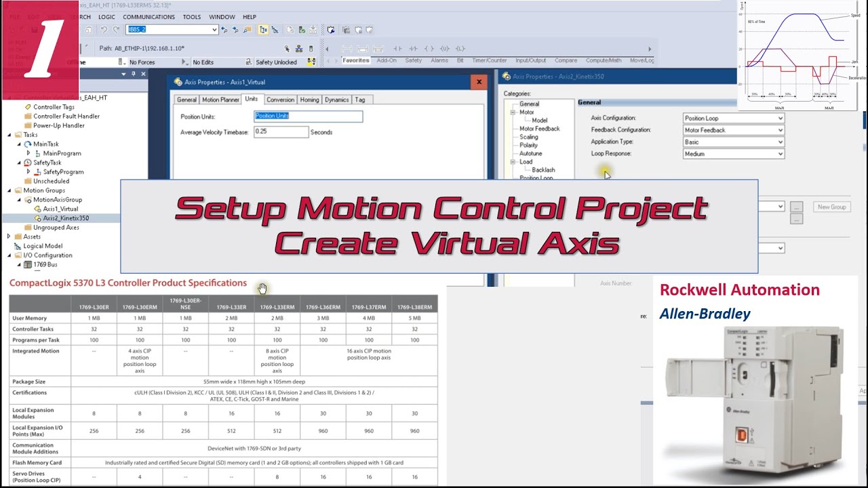
Task: Open the Tag tab
Action: tap(360, 100)
